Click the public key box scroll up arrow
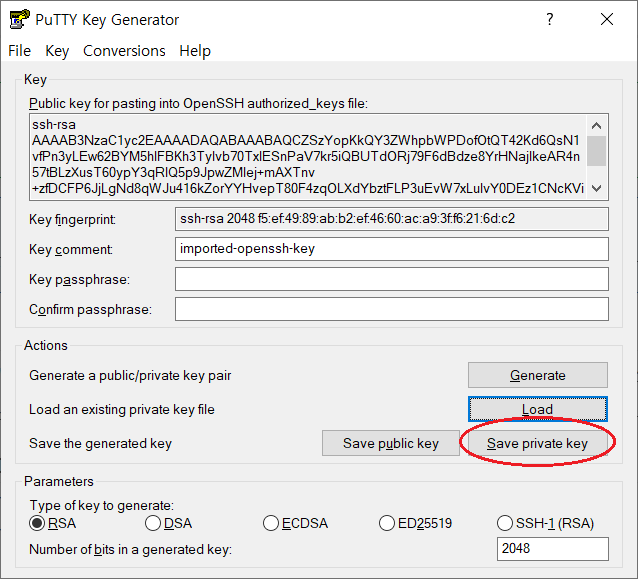This screenshot has width=638, height=579. coord(596,126)
